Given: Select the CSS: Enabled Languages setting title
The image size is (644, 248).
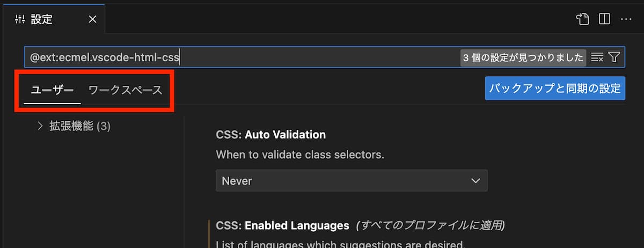Looking at the screenshot, I should click(282, 224).
